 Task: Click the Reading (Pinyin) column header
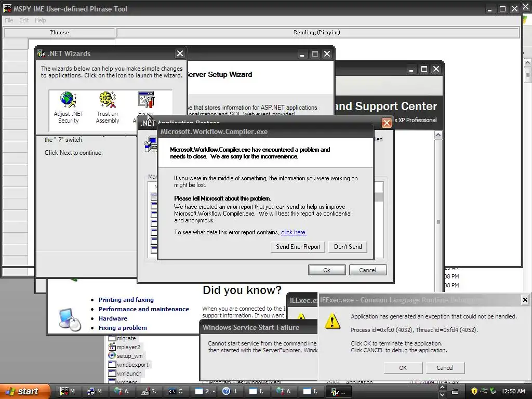317,33
